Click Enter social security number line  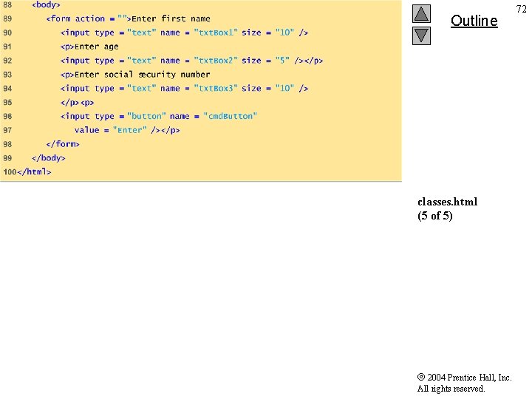point(135,75)
